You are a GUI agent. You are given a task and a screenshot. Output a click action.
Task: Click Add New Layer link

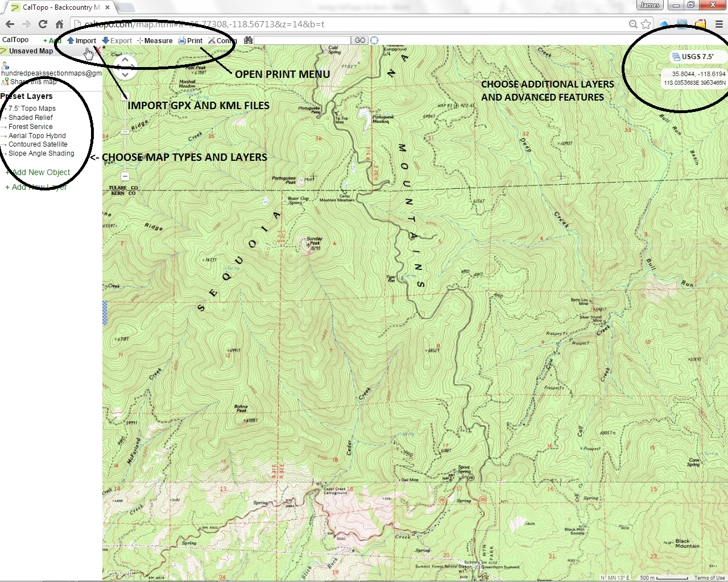click(x=36, y=187)
